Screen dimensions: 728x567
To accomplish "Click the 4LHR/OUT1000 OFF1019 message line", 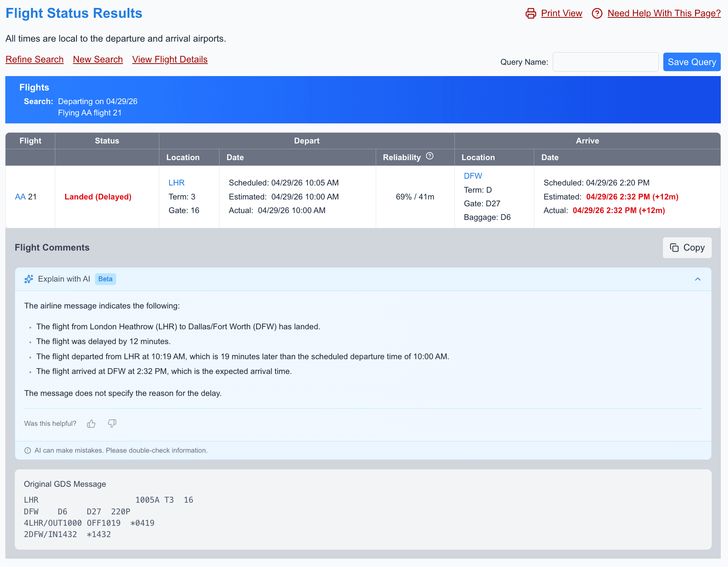I will pyautogui.click(x=89, y=523).
